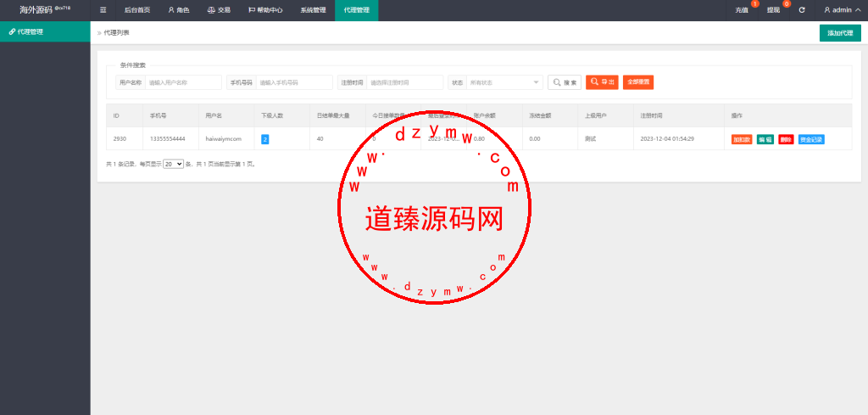This screenshot has width=868, height=415.
Task: Open 充值 notifications
Action: coord(742,10)
